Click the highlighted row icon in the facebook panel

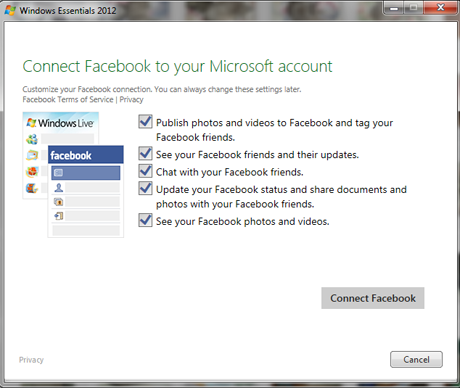pyautogui.click(x=58, y=173)
